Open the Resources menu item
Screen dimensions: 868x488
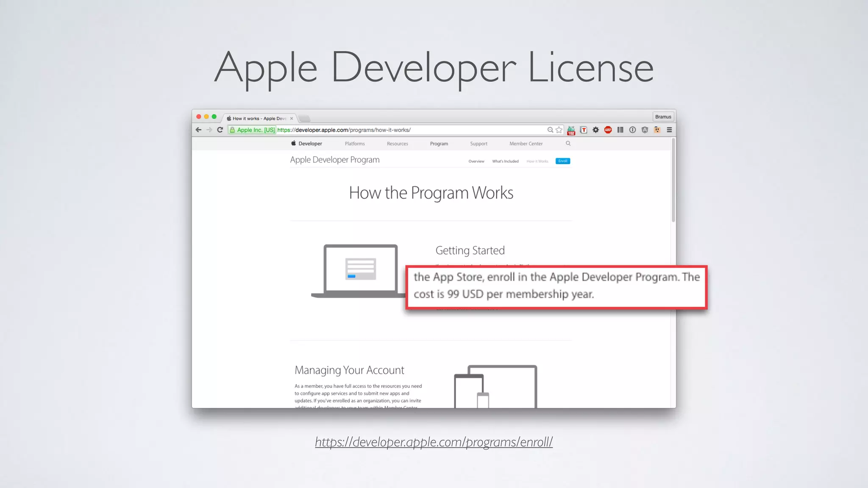(398, 144)
